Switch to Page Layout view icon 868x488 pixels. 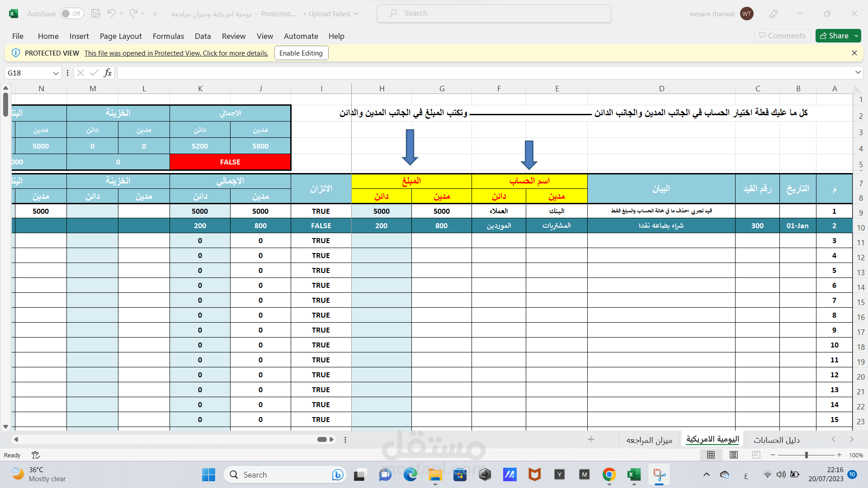734,455
